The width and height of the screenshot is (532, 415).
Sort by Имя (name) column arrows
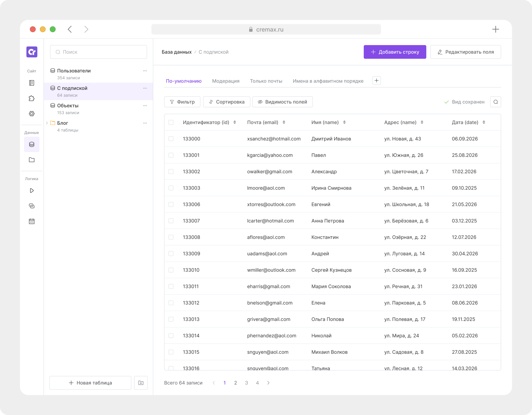pos(344,122)
